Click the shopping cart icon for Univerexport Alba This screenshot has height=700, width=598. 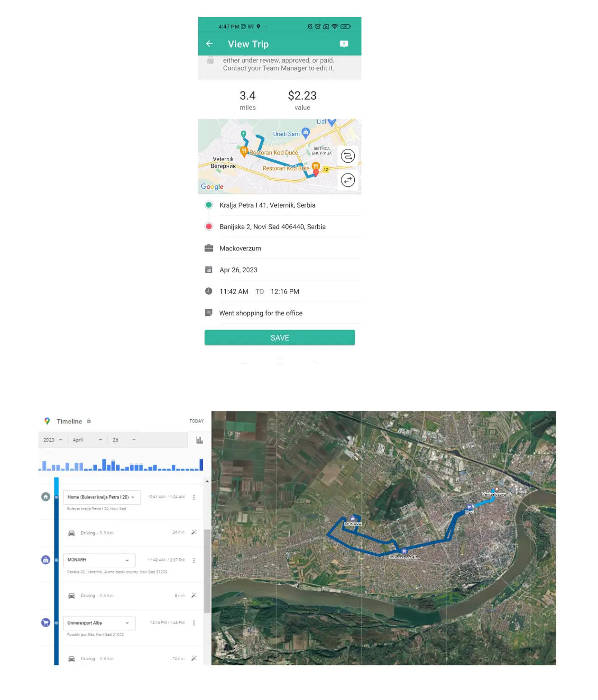point(45,623)
